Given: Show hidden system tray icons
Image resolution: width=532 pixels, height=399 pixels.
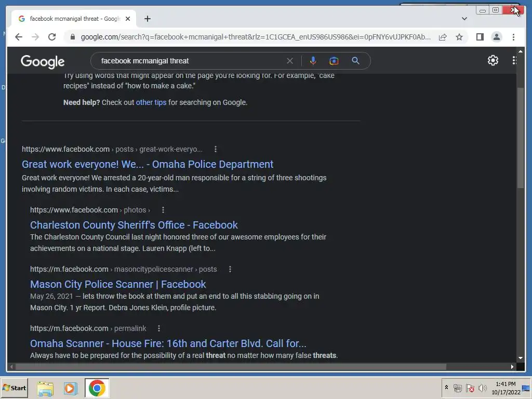Looking at the screenshot, I should click(x=446, y=388).
